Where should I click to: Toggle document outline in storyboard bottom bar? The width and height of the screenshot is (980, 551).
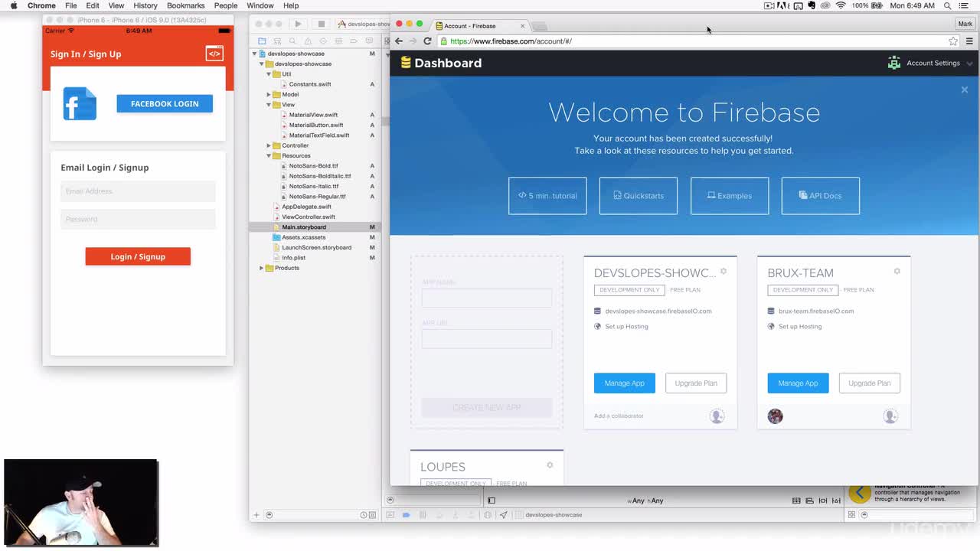click(492, 500)
